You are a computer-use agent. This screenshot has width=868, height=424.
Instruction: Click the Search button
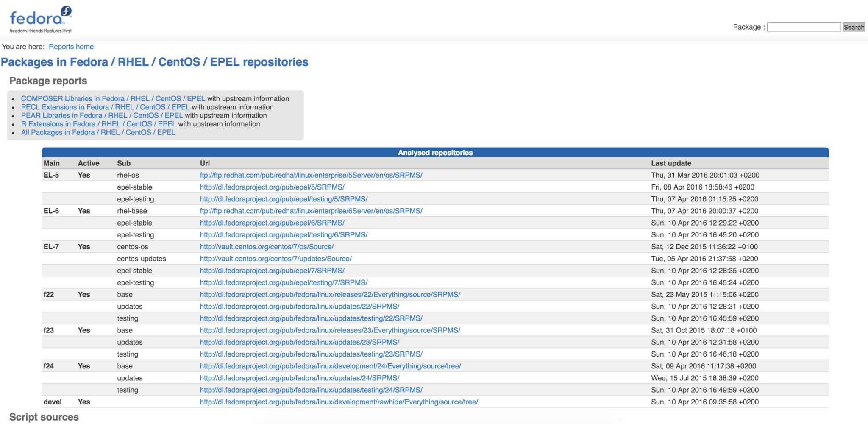[x=854, y=27]
